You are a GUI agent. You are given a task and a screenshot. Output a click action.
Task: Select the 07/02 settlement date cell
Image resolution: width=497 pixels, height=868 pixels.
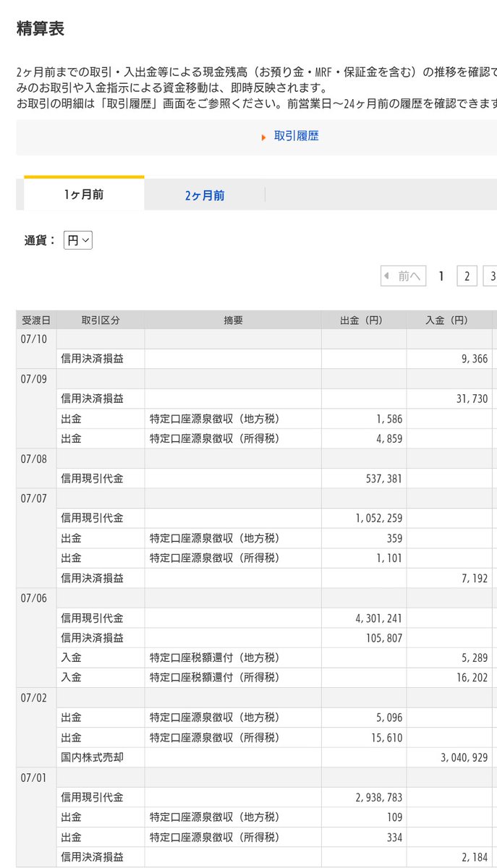click(36, 727)
